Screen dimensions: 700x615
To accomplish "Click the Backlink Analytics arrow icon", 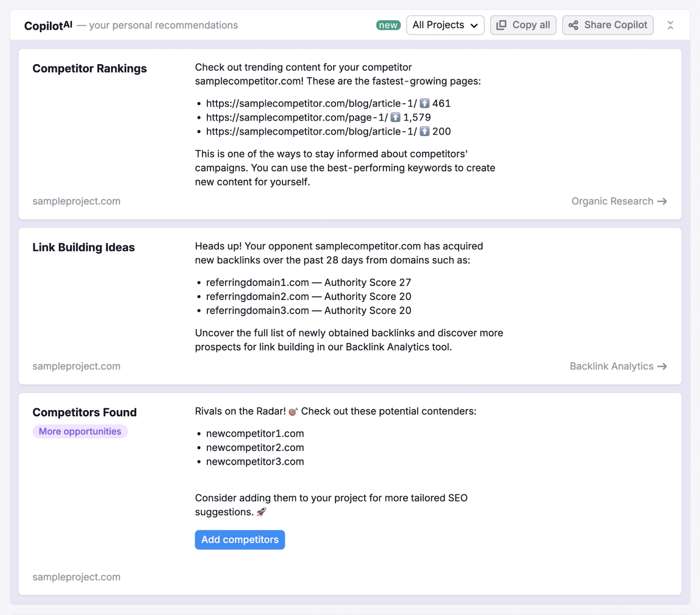I will click(662, 366).
